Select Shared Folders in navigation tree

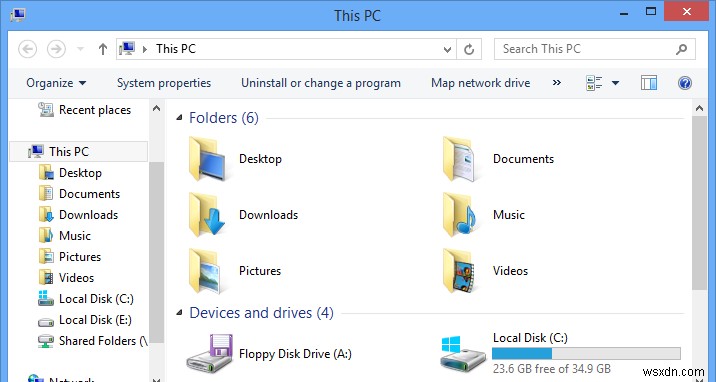click(93, 341)
